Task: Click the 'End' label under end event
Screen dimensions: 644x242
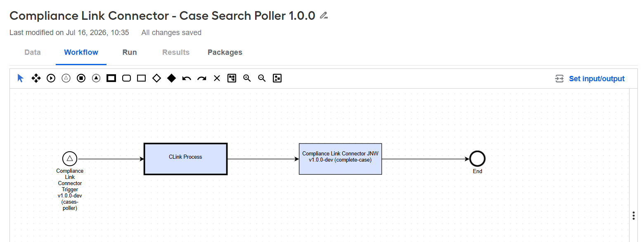Action: 478,171
